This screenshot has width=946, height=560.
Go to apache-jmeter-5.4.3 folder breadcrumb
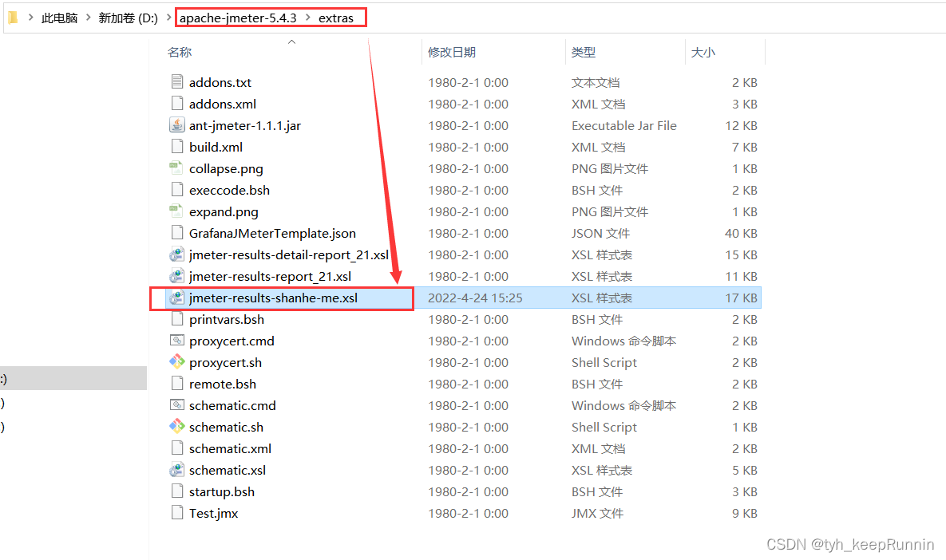pyautogui.click(x=238, y=18)
